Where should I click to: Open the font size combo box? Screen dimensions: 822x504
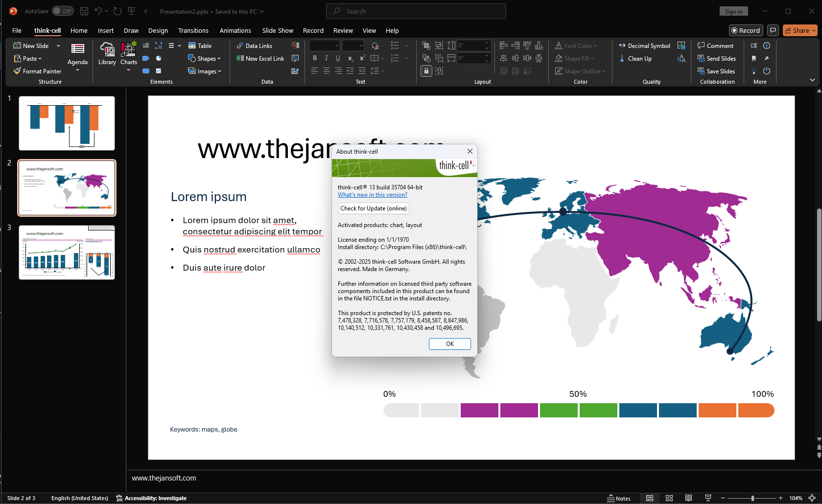(352, 46)
